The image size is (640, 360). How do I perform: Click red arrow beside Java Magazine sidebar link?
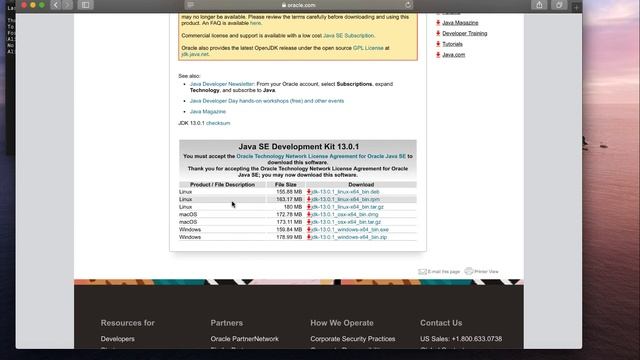pyautogui.click(x=438, y=23)
